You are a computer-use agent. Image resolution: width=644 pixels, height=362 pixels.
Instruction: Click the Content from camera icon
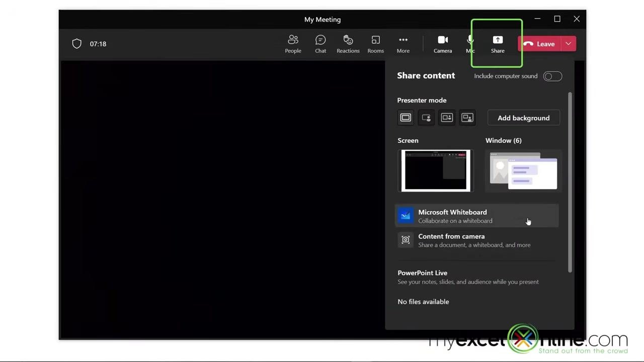406,240
